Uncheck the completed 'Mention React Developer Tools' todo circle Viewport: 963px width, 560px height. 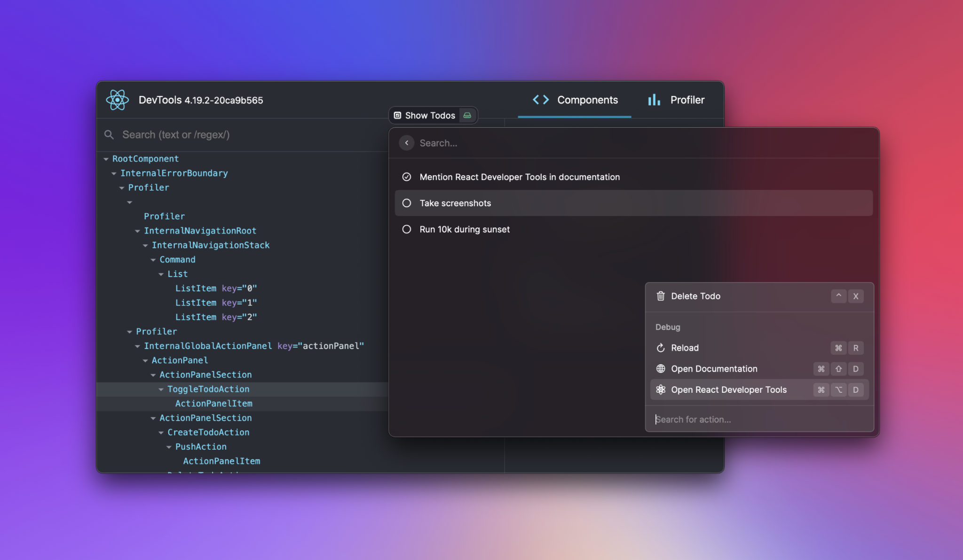tap(407, 177)
